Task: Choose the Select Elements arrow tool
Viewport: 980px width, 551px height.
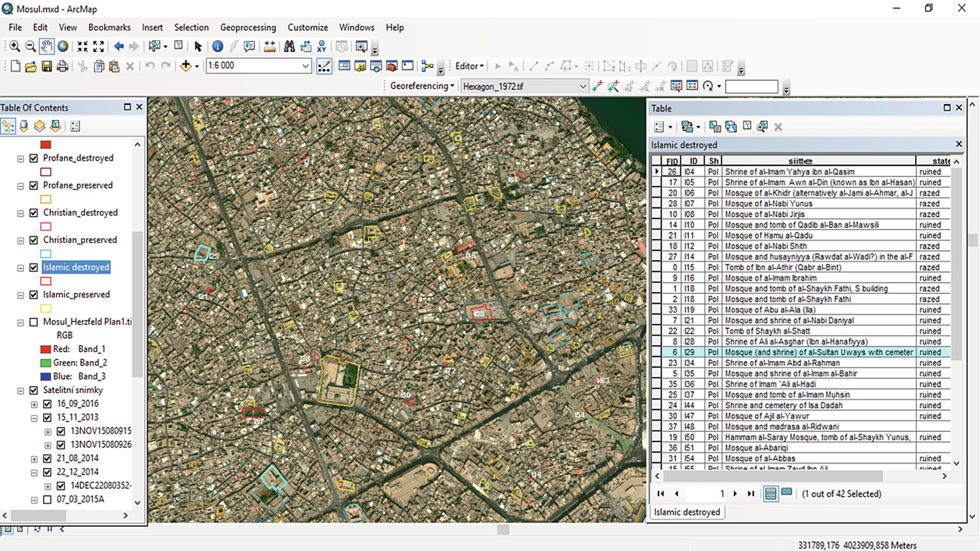Action: point(198,47)
